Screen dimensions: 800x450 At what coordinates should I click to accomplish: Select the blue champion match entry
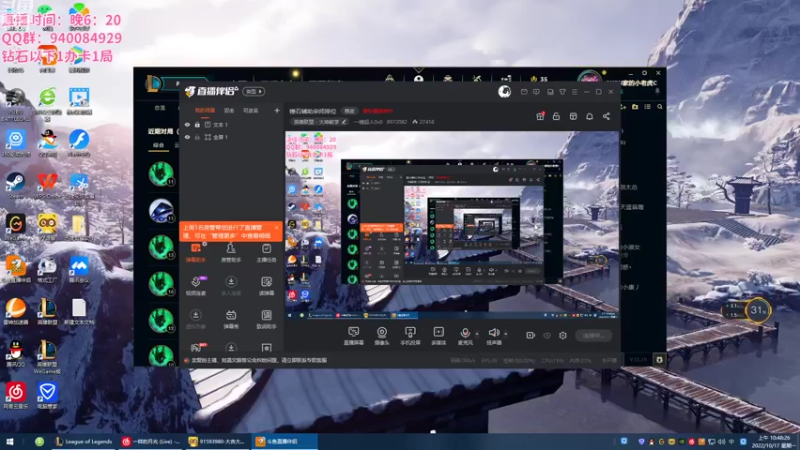click(161, 210)
